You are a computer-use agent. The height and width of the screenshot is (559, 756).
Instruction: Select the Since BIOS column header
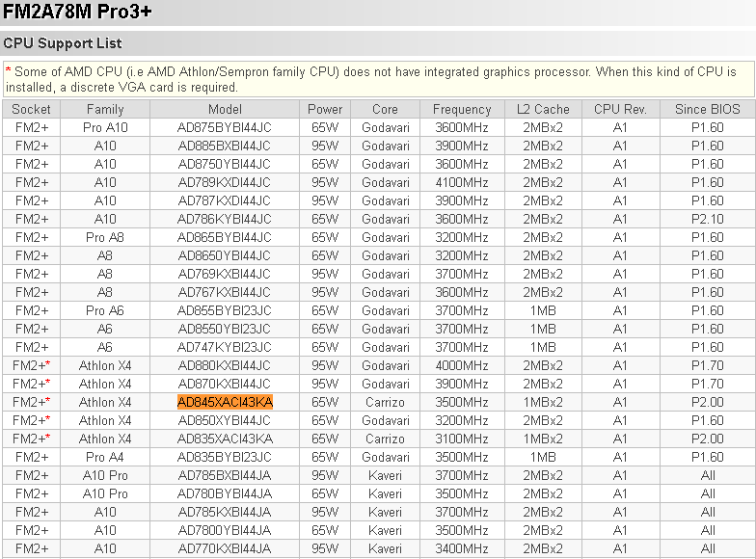click(708, 110)
